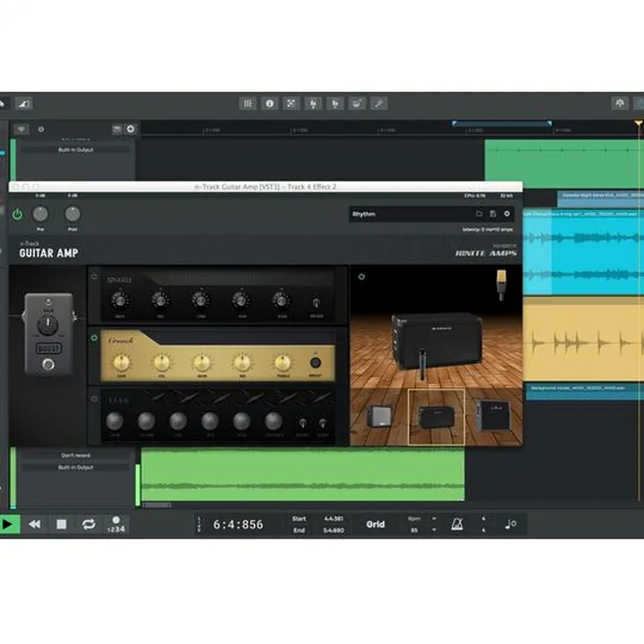The height and width of the screenshot is (644, 644).
Task: Open the Don't record input dropdown
Action: point(75,455)
